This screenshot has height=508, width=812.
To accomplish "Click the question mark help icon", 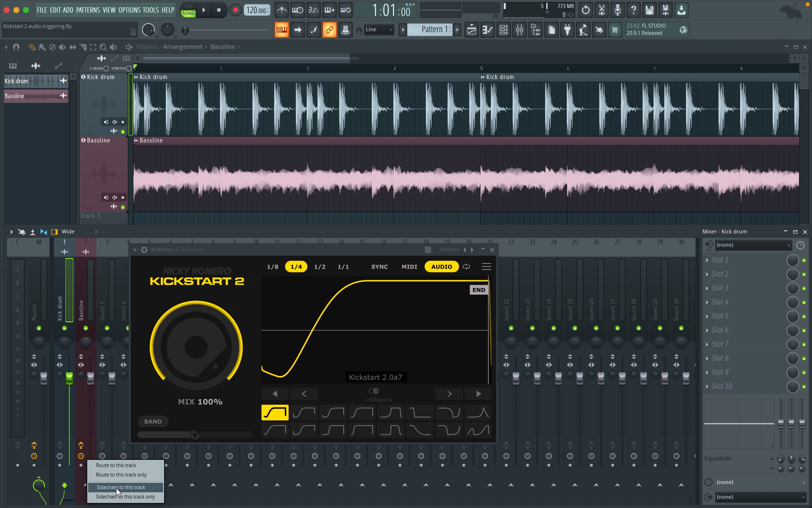I will pos(633,10).
